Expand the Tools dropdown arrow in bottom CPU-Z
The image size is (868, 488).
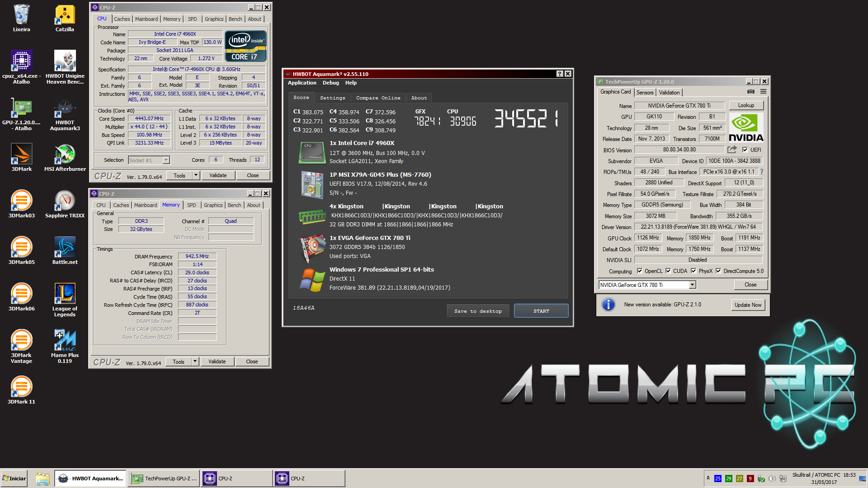(195, 361)
